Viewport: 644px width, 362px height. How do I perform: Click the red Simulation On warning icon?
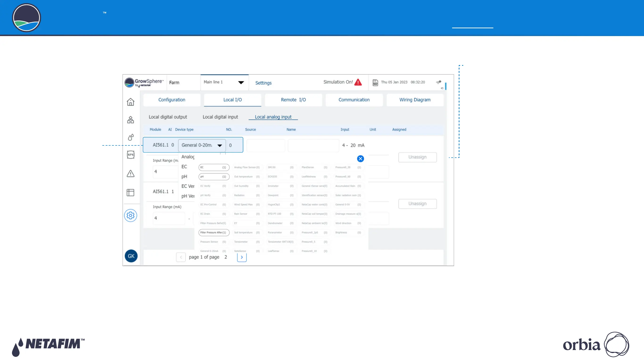point(358,82)
